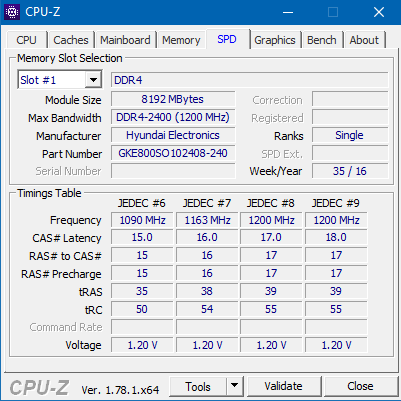Click the tRAS value 35
The height and width of the screenshot is (401, 401).
point(142,291)
